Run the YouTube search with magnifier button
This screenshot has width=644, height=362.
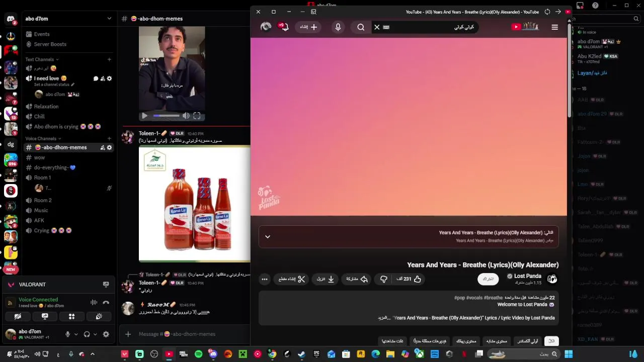point(361,27)
